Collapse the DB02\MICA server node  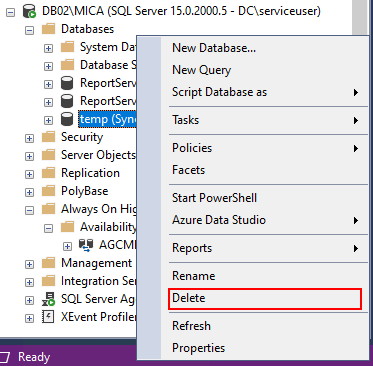click(x=11, y=13)
